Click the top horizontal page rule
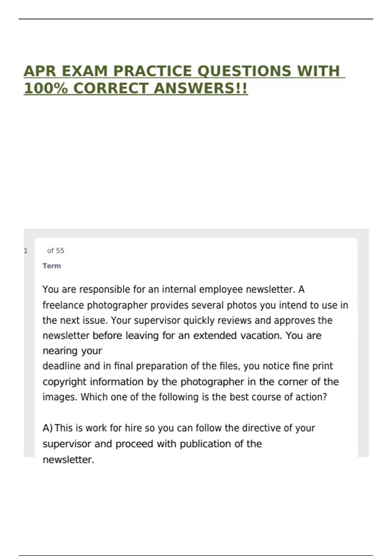Viewport: 392px width, 556px height. (x=196, y=19)
